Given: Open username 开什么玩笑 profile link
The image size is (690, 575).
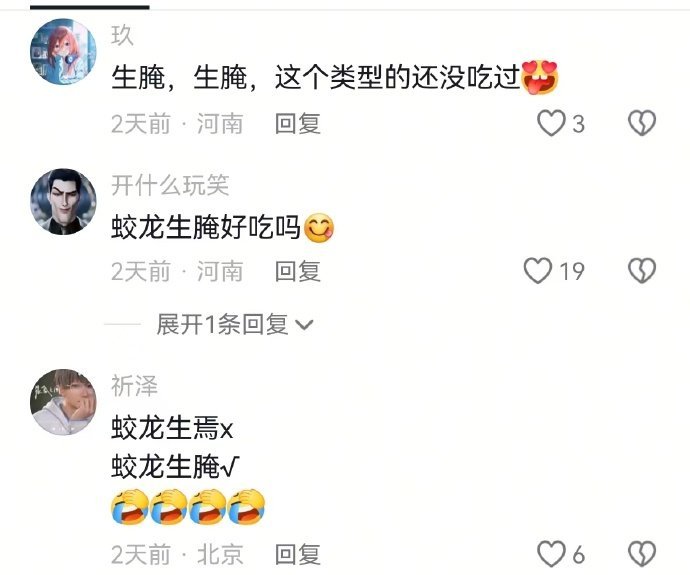Looking at the screenshot, I should coord(170,185).
